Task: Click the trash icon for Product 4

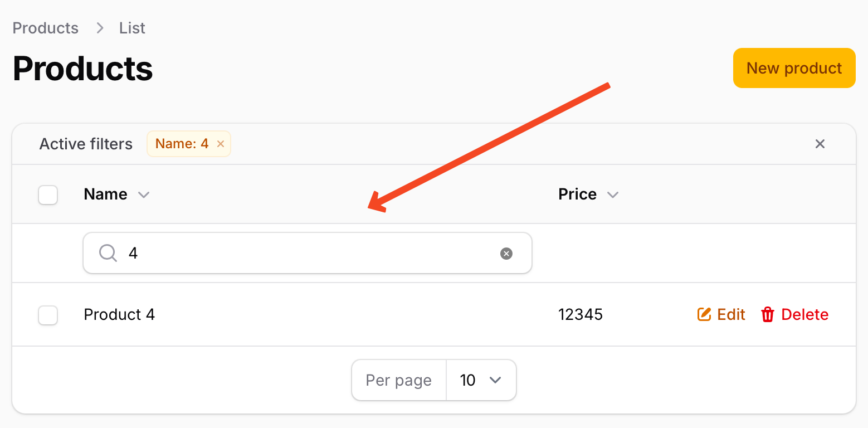Action: click(x=768, y=314)
